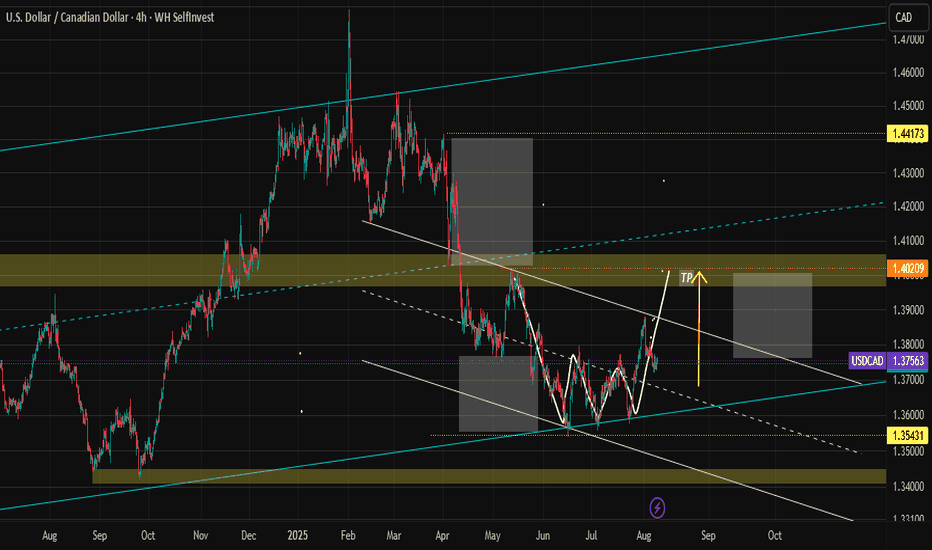Select the 1.44173 yellow price label
Viewport: 932px width, 550px height.
[909, 133]
